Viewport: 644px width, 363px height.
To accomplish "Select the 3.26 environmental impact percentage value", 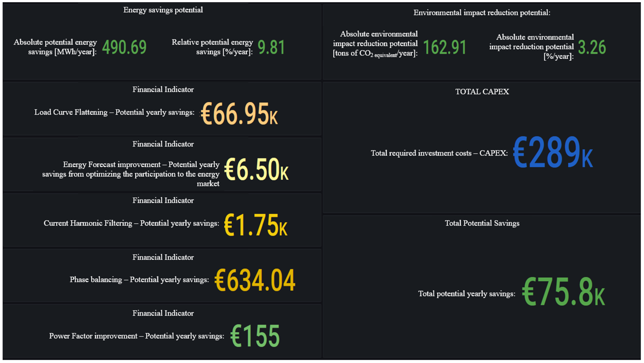I will 592,47.
